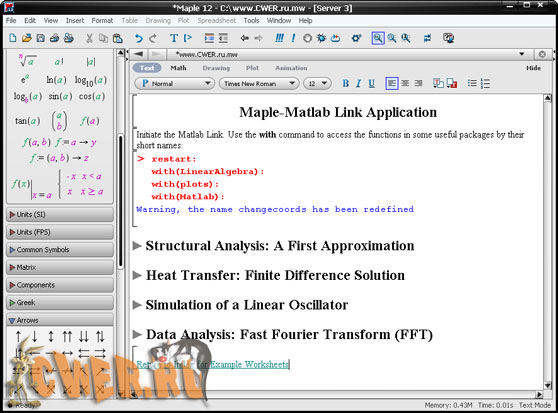Screen dimensions: 558x413
Task: Click the third magnifier zoom icon
Action: pyautogui.click(x=406, y=38)
